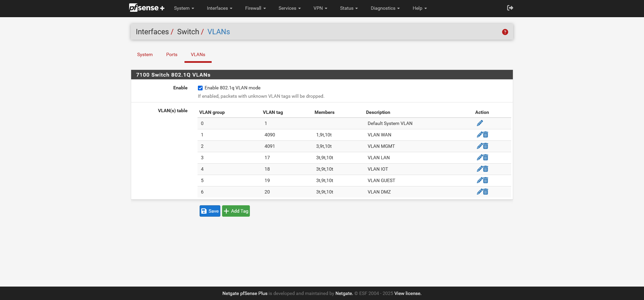Expand the Diagnostics menu
The height and width of the screenshot is (300, 644).
click(x=385, y=8)
